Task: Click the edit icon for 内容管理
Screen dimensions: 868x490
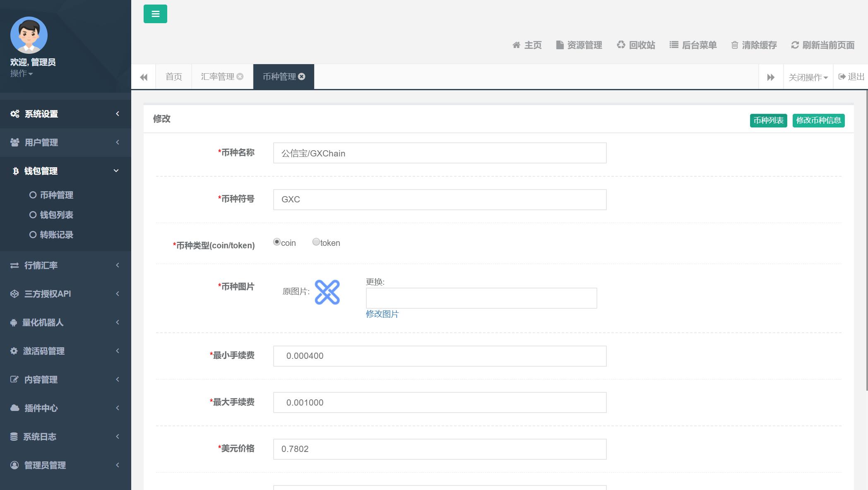Action: [x=14, y=380]
